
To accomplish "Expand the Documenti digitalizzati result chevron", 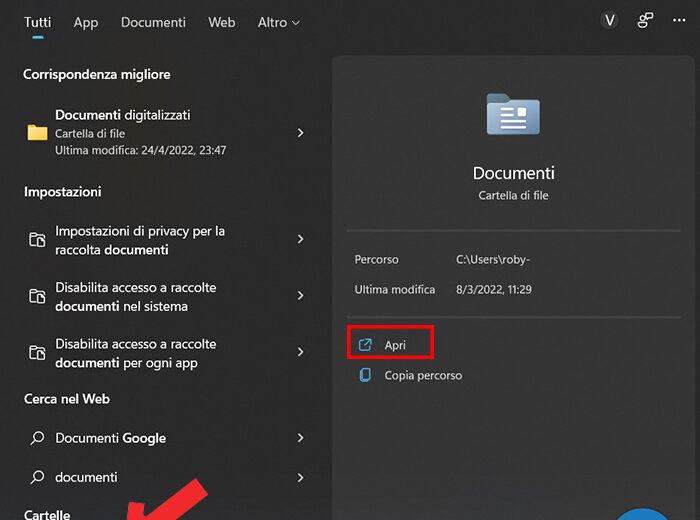I will point(300,132).
